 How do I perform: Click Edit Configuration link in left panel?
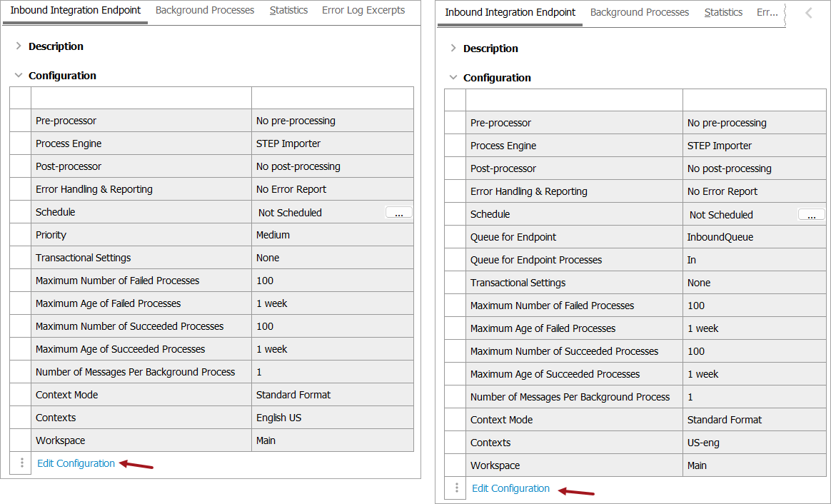coord(76,463)
